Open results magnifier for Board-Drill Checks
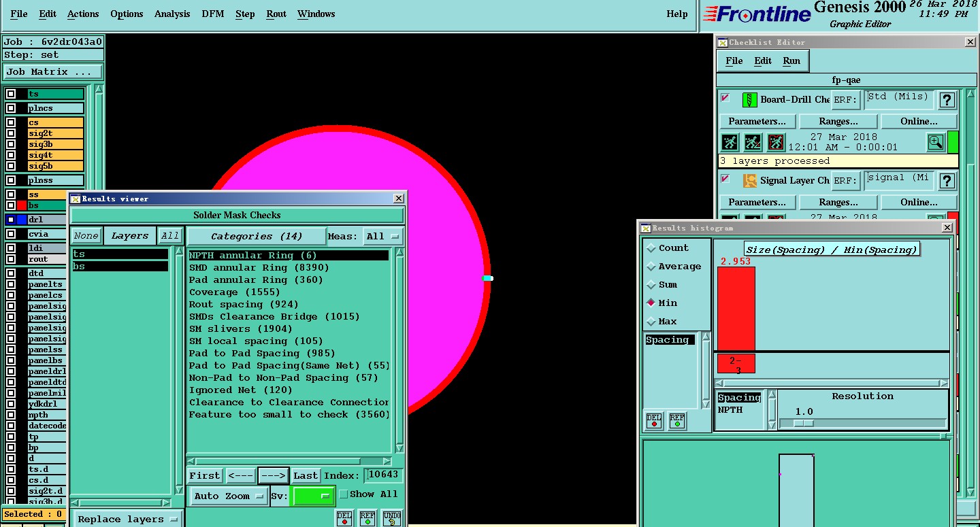The image size is (980, 527). [x=936, y=142]
